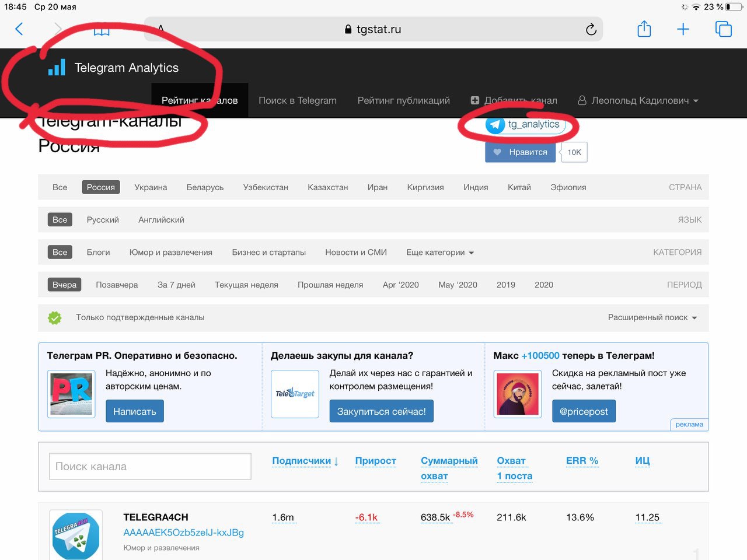This screenshot has width=747, height=560.
Task: Select the Россия country filter
Action: (x=101, y=187)
